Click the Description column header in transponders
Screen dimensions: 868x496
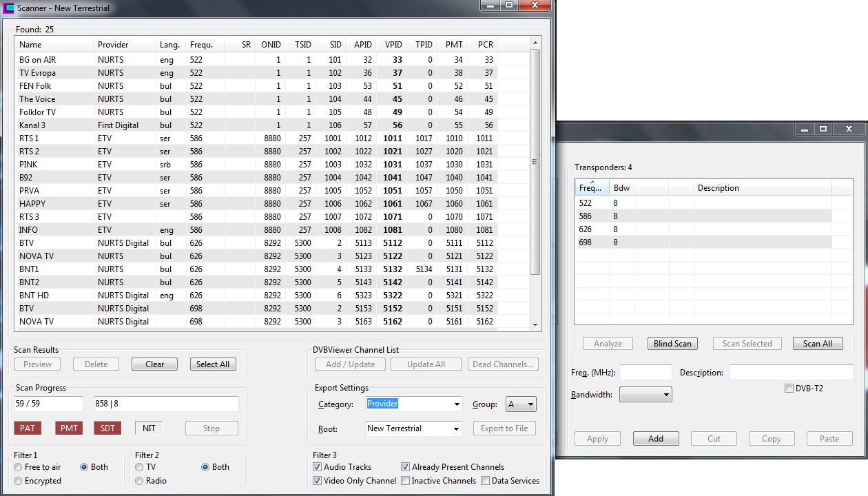tap(763, 187)
